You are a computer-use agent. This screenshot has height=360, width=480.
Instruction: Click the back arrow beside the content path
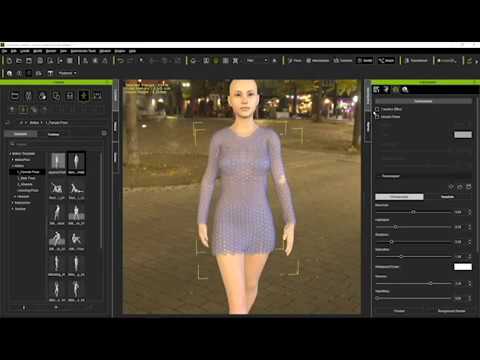(7, 123)
